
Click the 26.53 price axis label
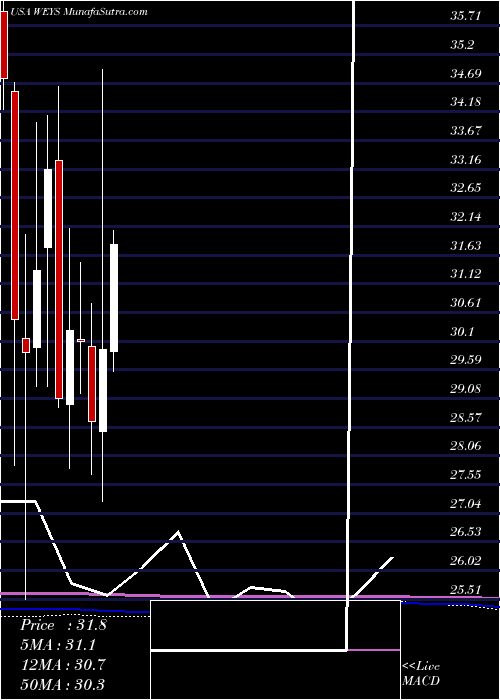coord(466,532)
